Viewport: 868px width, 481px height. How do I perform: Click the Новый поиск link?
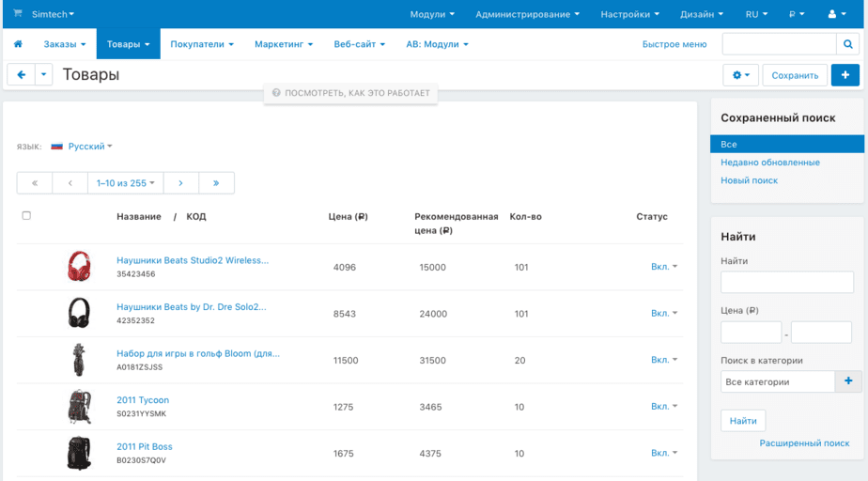tap(749, 180)
